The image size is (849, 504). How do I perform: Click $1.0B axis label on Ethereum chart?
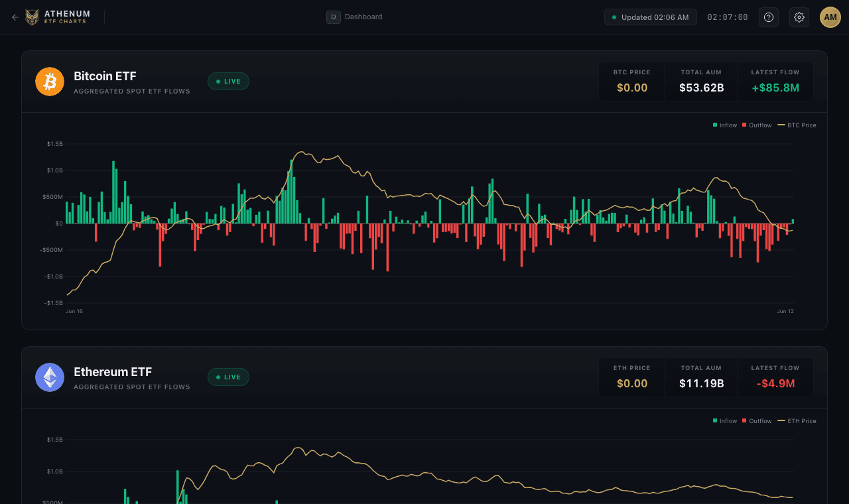click(55, 472)
